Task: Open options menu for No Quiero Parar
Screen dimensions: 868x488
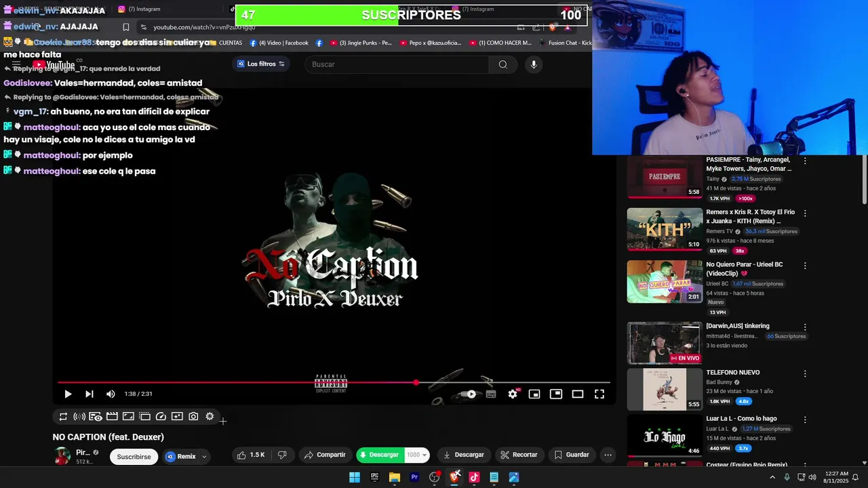Action: (x=805, y=266)
